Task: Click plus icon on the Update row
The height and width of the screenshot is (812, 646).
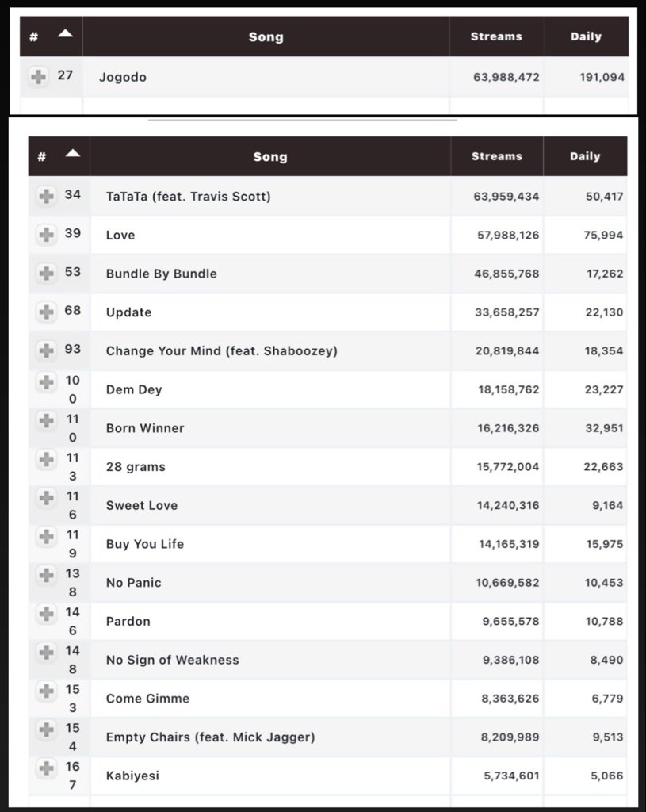Action: [47, 312]
